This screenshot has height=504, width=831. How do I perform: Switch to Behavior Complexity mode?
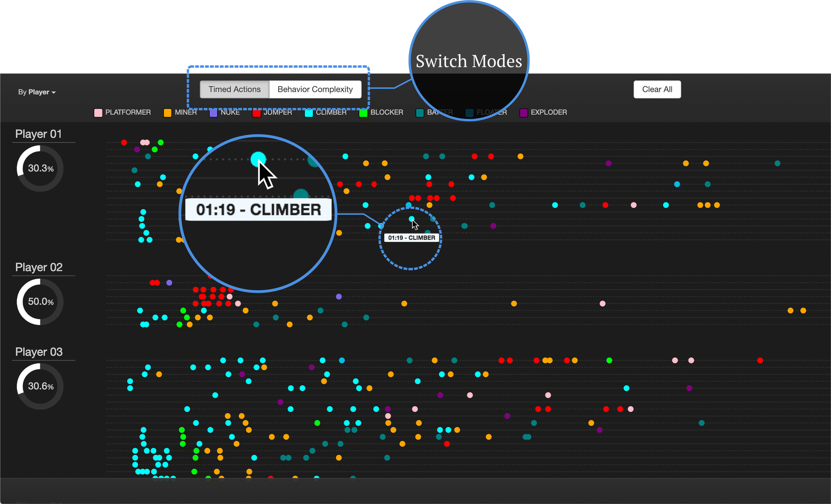315,89
